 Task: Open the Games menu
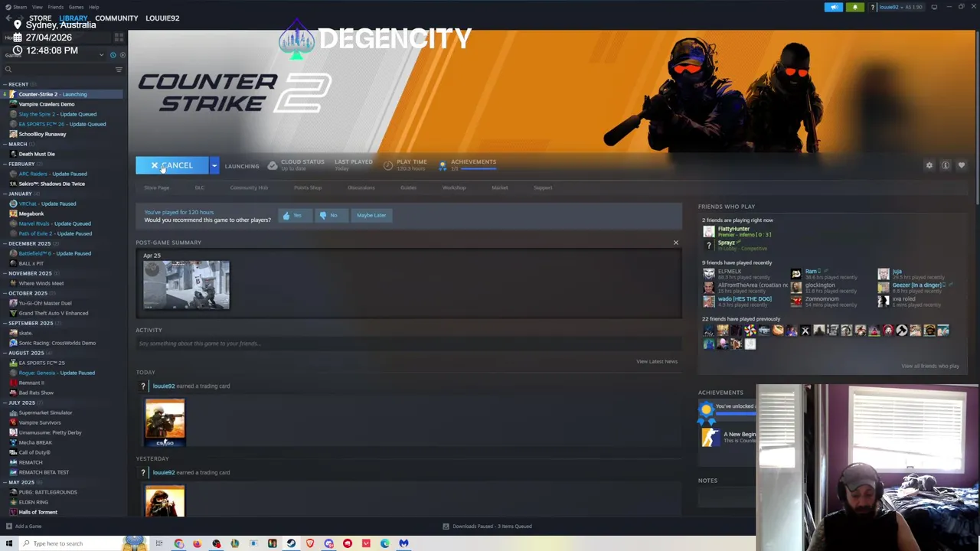[76, 7]
